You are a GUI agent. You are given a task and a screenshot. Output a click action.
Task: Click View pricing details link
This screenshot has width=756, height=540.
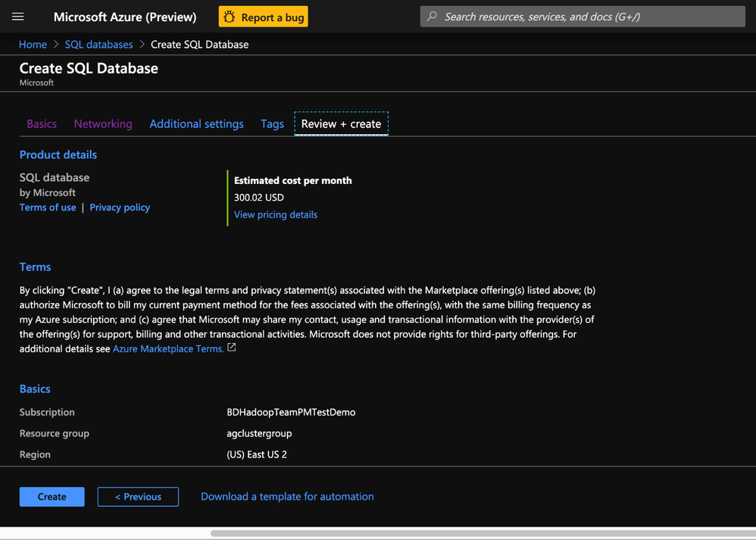click(276, 214)
